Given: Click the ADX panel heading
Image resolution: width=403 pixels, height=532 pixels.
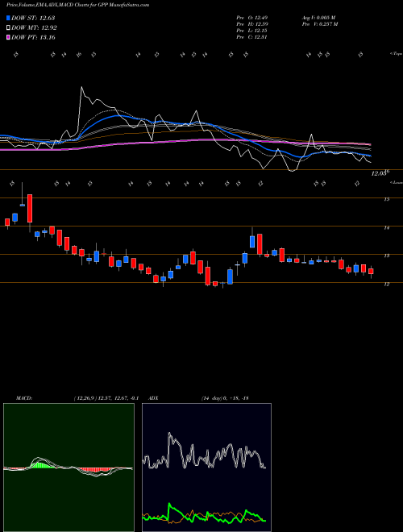Looking at the screenshot, I should (154, 398).
